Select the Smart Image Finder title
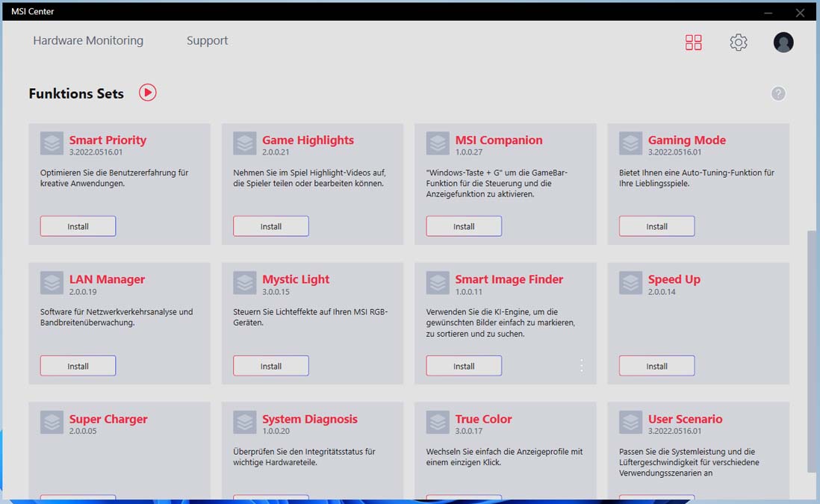Viewport: 820px width, 504px height. pyautogui.click(x=509, y=279)
